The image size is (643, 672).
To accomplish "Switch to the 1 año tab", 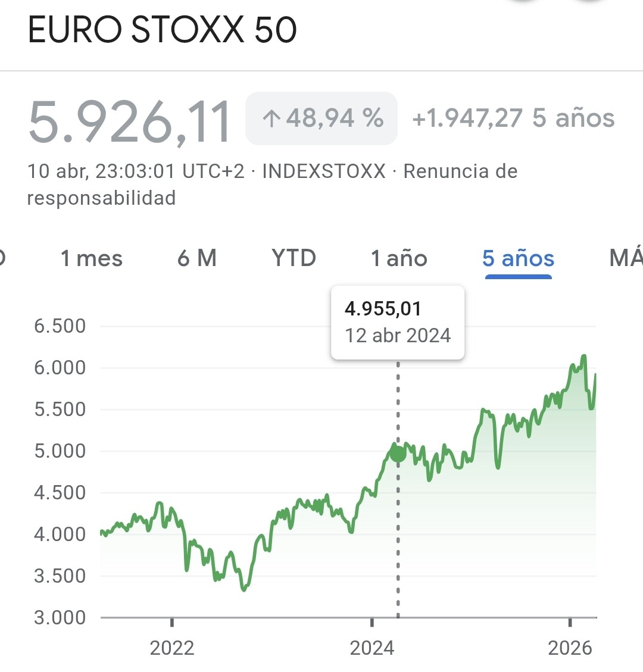I will pyautogui.click(x=399, y=259).
